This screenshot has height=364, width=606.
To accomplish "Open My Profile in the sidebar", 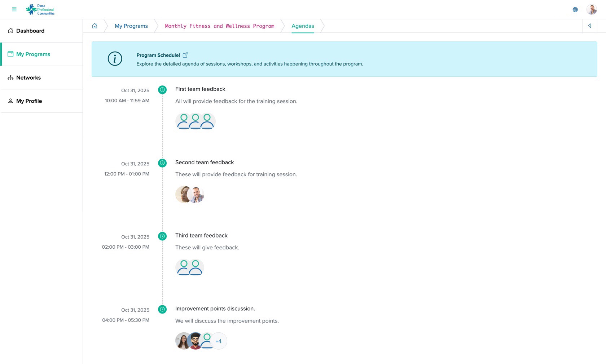I will (41, 101).
